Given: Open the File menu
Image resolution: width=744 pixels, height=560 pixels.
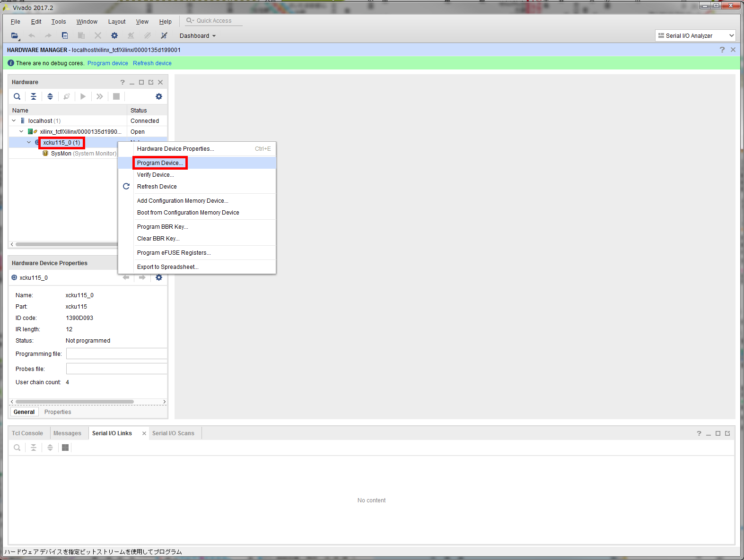Looking at the screenshot, I should pyautogui.click(x=16, y=22).
